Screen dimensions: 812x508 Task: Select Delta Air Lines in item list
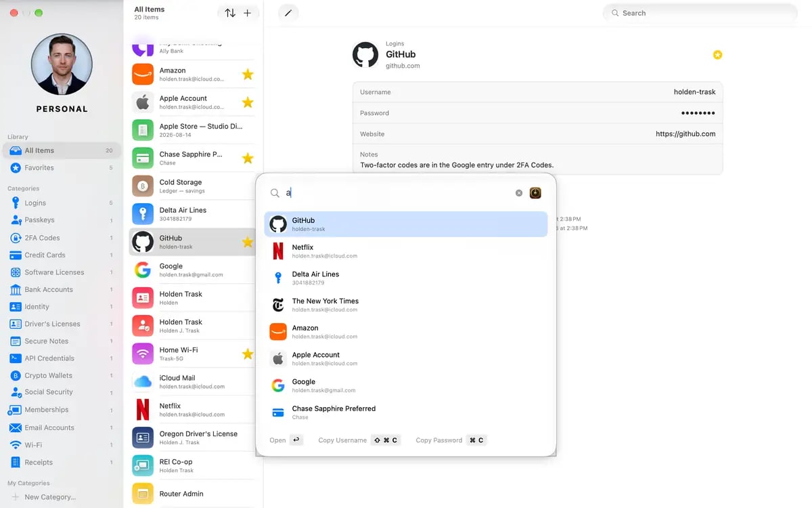[x=194, y=214]
